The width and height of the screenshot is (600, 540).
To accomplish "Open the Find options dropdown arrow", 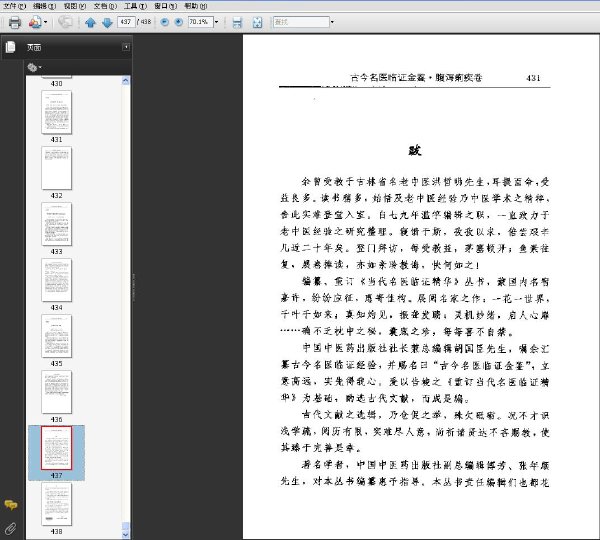I will (332, 22).
